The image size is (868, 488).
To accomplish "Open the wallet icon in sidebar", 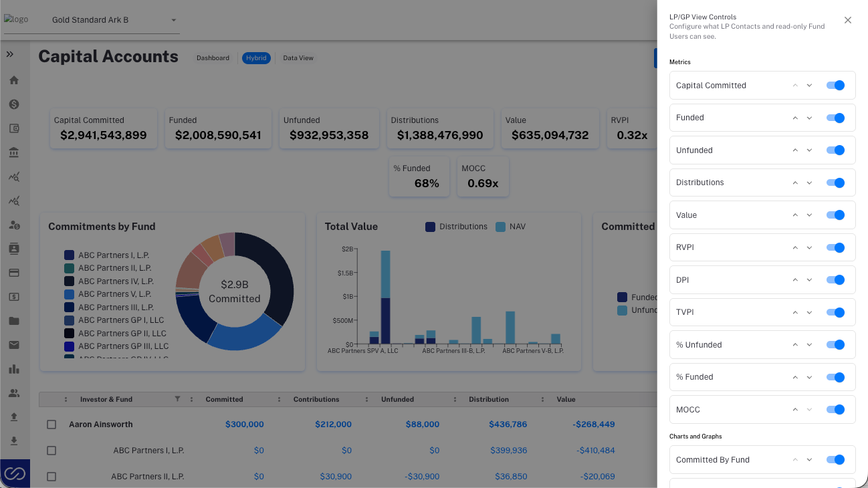I will point(14,128).
